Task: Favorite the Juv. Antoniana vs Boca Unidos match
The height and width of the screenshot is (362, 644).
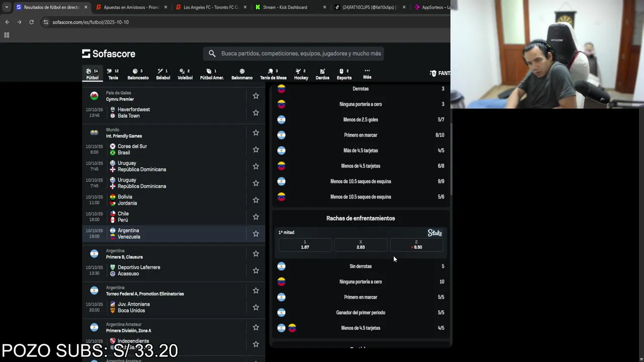Action: 256,307
